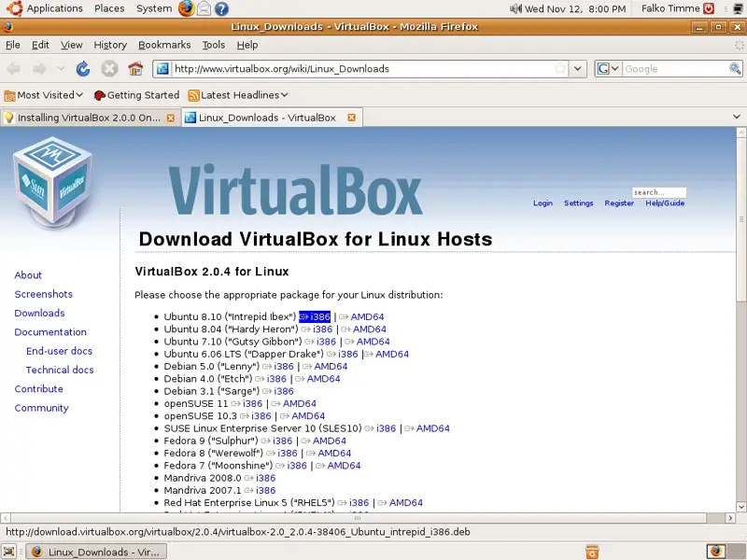Click the Google search input box
Image resolution: width=747 pixels, height=560 pixels.
tap(675, 68)
